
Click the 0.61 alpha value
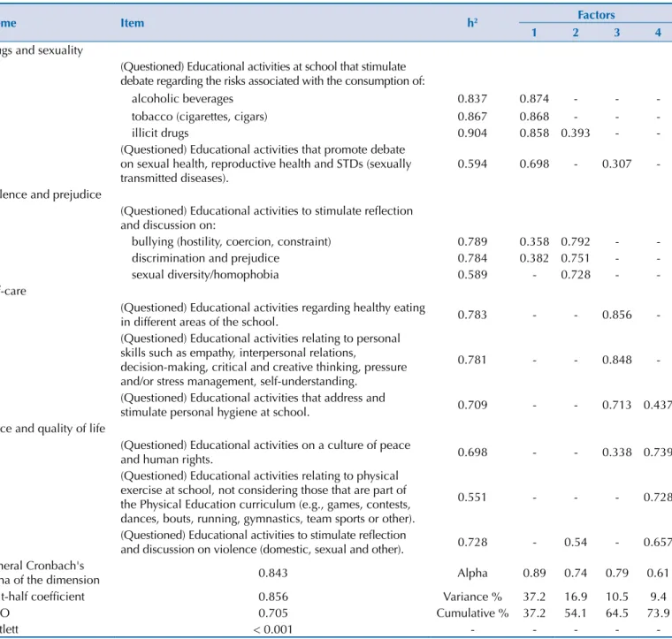[x=658, y=574]
